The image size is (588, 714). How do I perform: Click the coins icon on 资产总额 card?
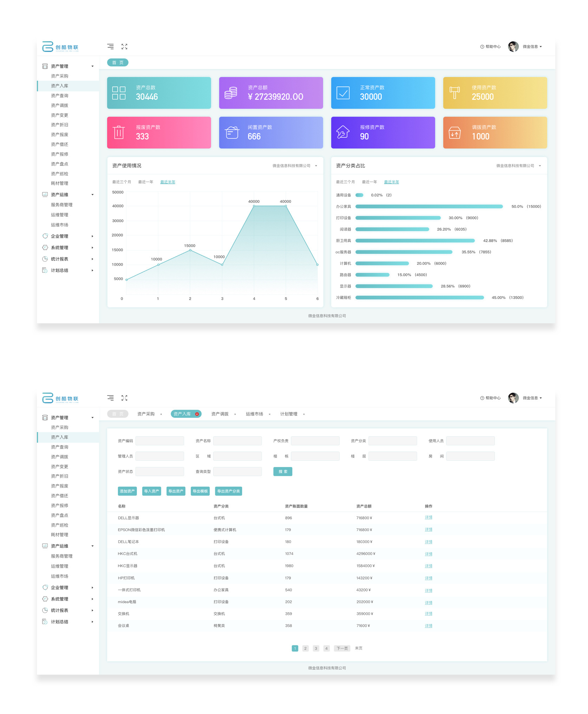pyautogui.click(x=231, y=93)
